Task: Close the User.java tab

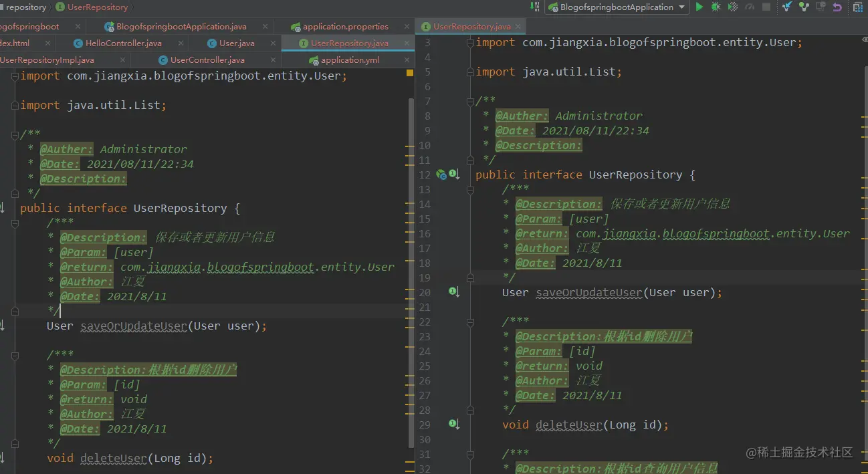Action: pyautogui.click(x=272, y=43)
